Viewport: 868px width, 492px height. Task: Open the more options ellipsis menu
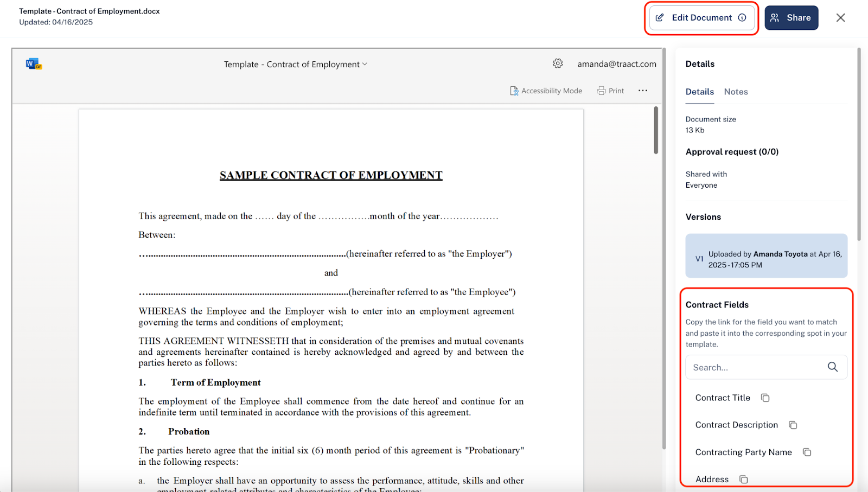coord(643,91)
